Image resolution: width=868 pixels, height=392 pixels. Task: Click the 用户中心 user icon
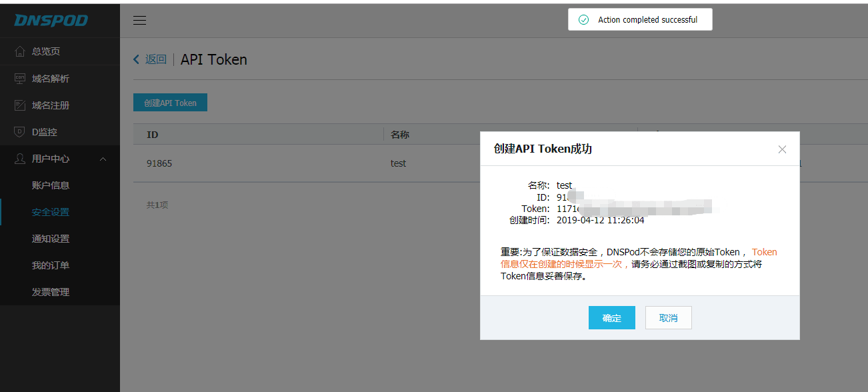pos(19,159)
